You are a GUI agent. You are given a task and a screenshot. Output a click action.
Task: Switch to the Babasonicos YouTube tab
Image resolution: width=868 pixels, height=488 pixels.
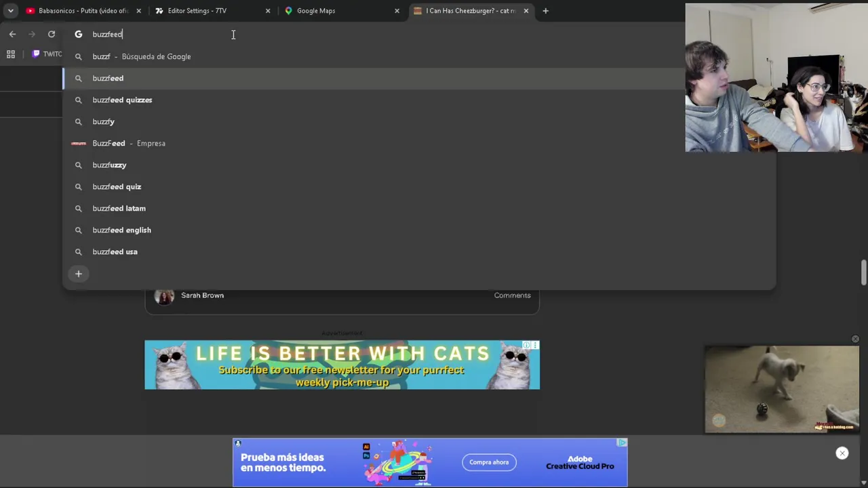click(x=83, y=11)
